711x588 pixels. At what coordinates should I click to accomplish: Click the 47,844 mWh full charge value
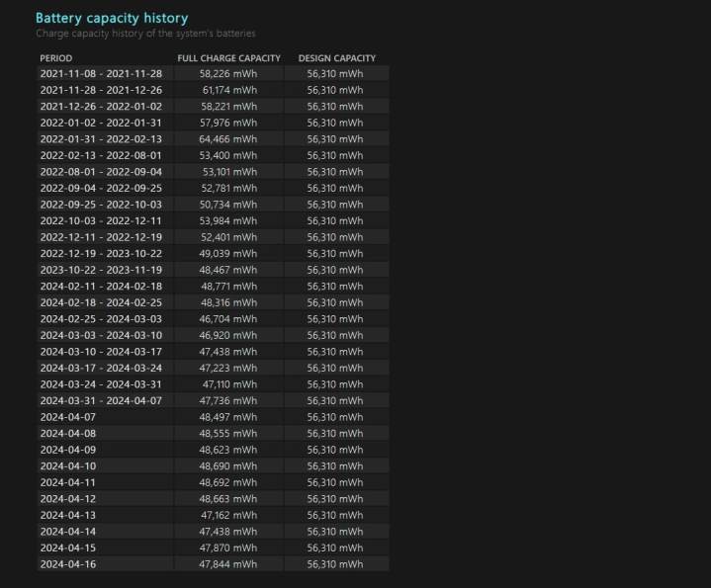click(228, 563)
